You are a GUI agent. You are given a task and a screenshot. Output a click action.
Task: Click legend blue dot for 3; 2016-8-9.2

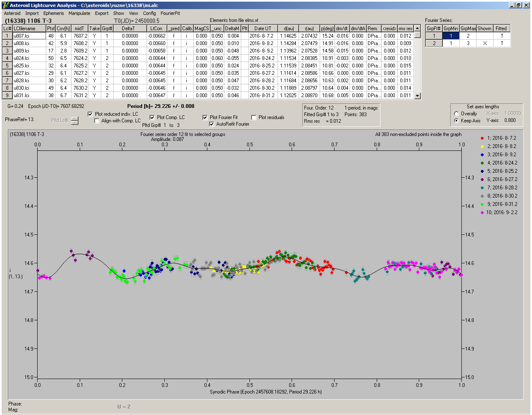[482, 155]
